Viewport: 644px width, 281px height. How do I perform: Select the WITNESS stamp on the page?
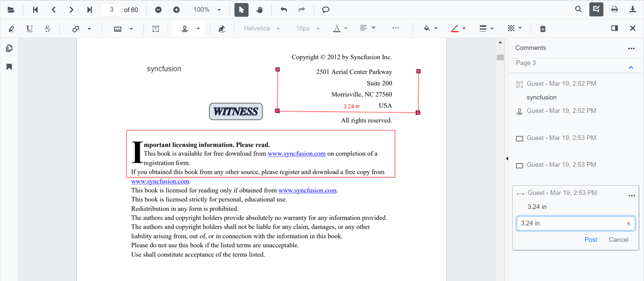pyautogui.click(x=236, y=112)
